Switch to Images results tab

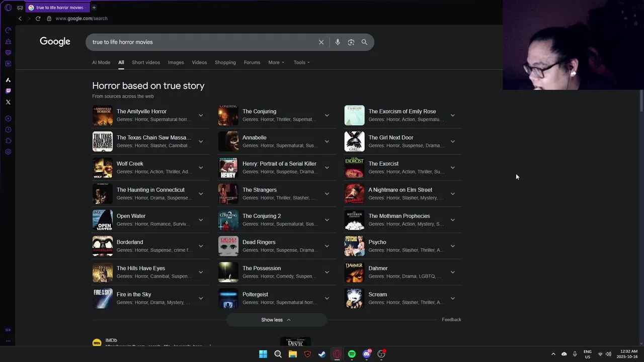pos(176,62)
